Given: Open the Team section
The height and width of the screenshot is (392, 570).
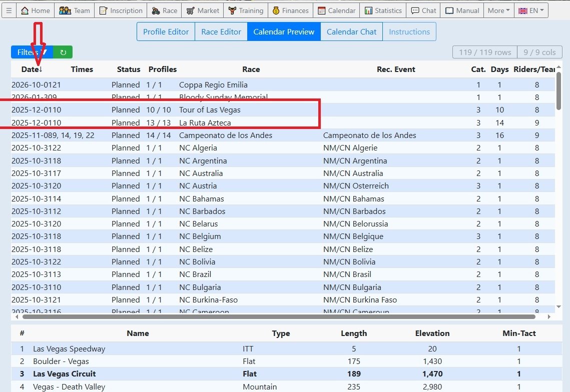Looking at the screenshot, I should tap(75, 10).
